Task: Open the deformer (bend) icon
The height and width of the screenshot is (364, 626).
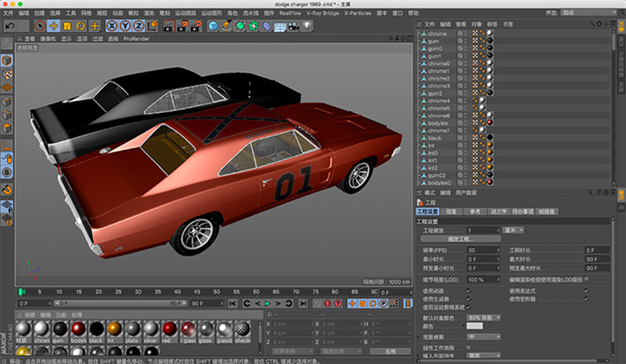Action: pos(267,26)
